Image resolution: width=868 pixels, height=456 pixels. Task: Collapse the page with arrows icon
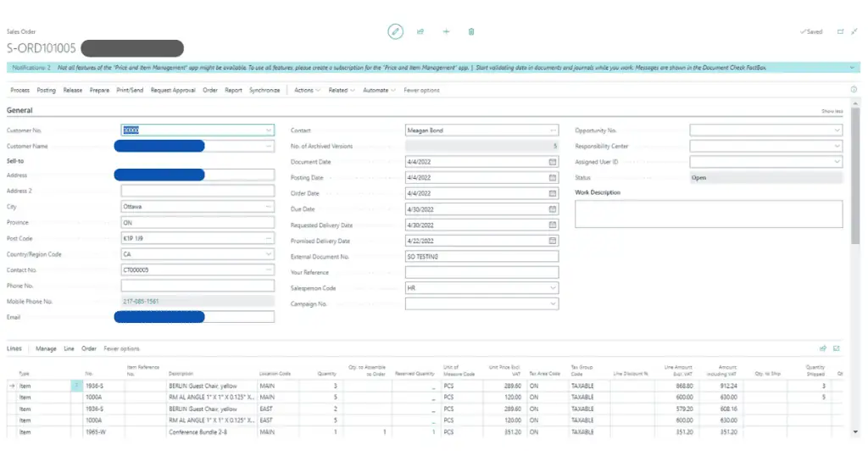[x=854, y=31]
